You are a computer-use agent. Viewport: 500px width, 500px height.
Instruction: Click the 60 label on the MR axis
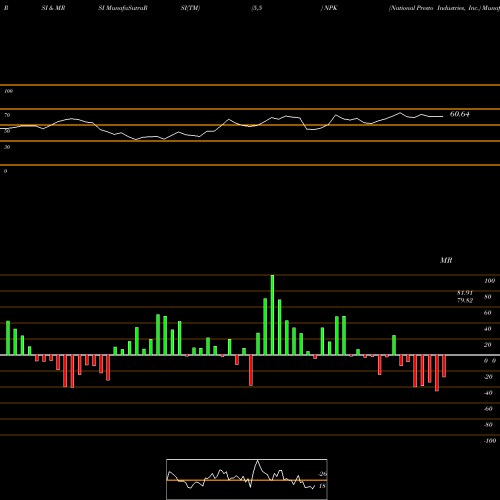coord(487,313)
